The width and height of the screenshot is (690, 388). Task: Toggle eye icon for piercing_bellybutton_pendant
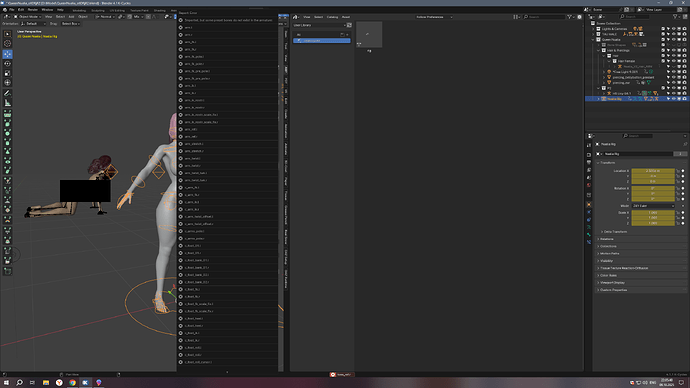[x=673, y=77]
